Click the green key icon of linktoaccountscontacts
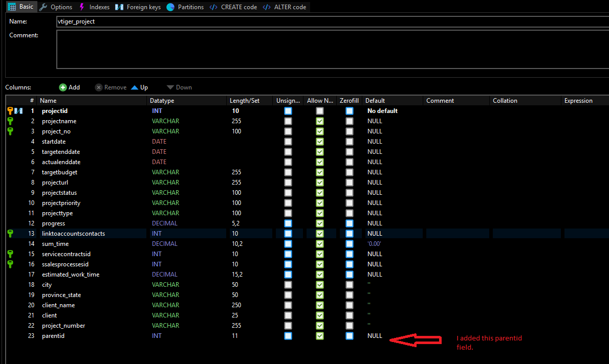This screenshot has height=364, width=609. [x=10, y=234]
